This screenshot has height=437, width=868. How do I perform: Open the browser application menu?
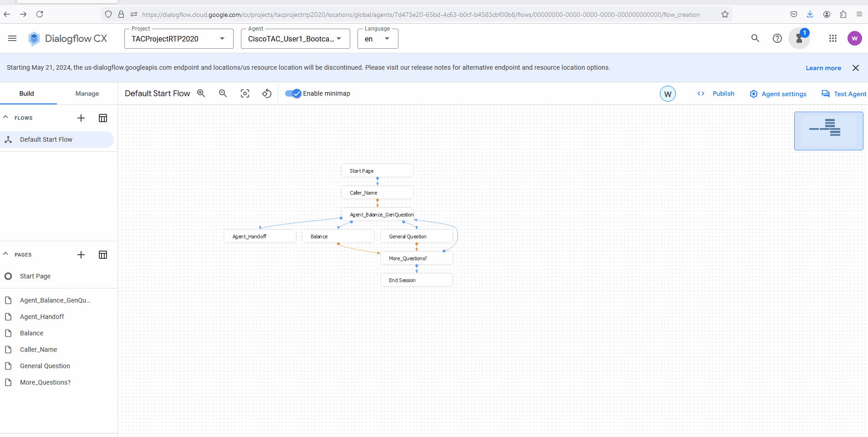[x=859, y=14]
